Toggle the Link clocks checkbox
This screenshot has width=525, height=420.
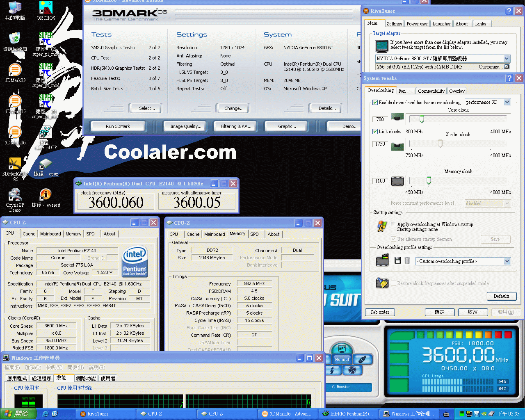375,132
